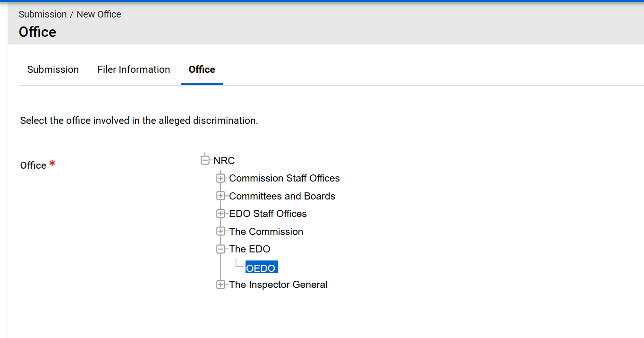Expand the EDO Staff Offices node

pos(220,214)
